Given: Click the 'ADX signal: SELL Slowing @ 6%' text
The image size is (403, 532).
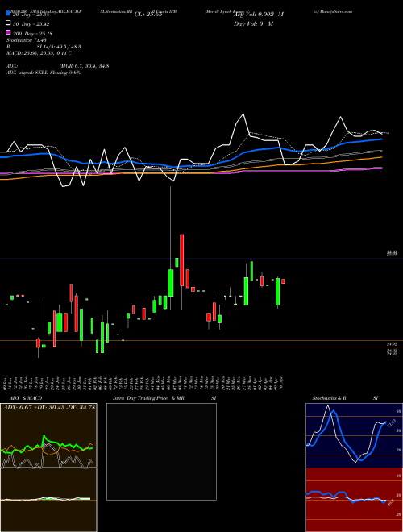Looking at the screenshot, I should pyautogui.click(x=44, y=73).
